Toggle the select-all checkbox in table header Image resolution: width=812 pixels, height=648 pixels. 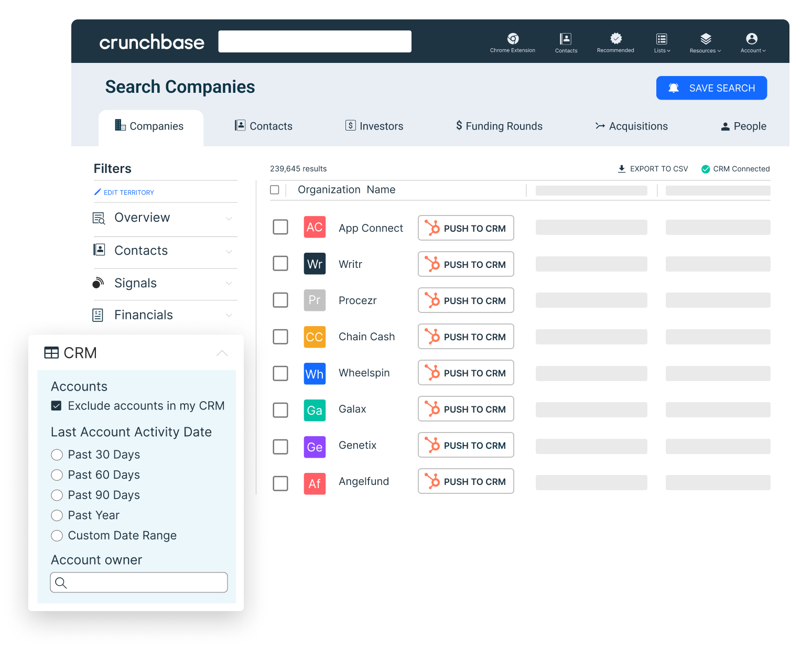click(275, 190)
